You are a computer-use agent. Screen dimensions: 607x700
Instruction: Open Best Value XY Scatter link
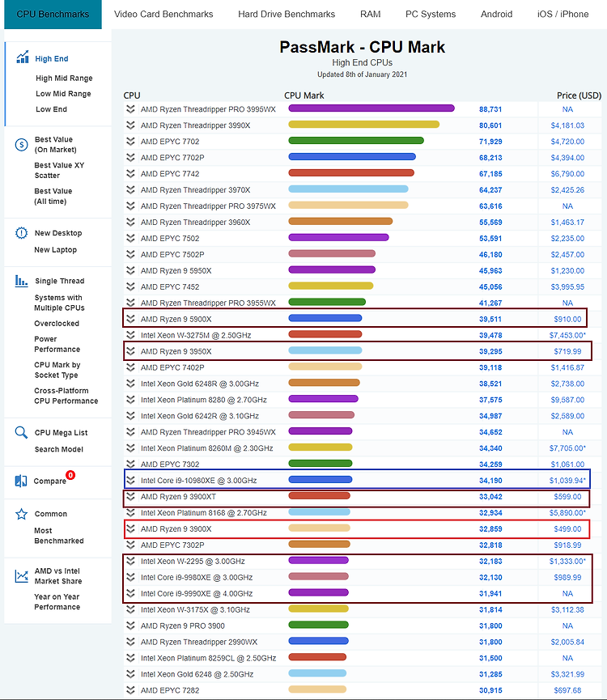point(59,170)
